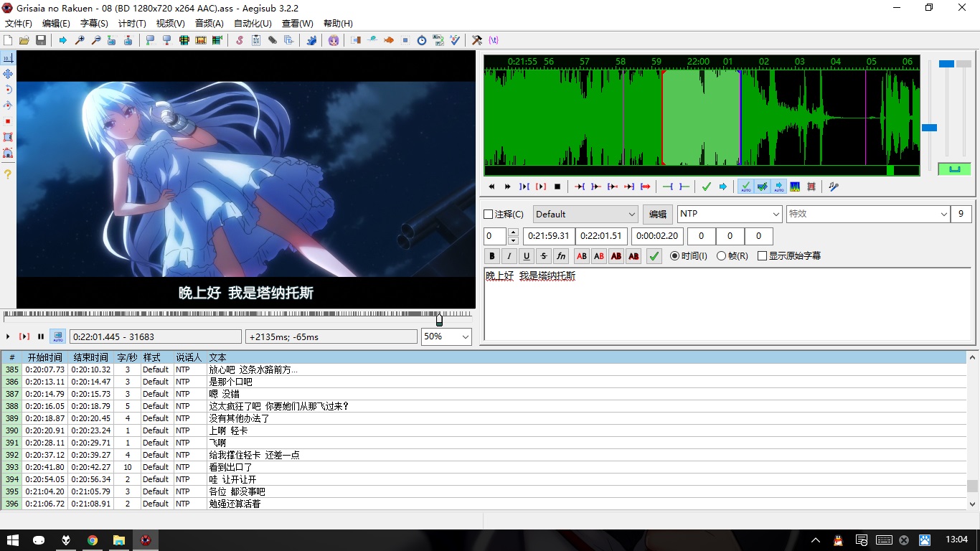Open the Default style dropdown
Viewport: 980px width, 551px height.
pyautogui.click(x=585, y=214)
